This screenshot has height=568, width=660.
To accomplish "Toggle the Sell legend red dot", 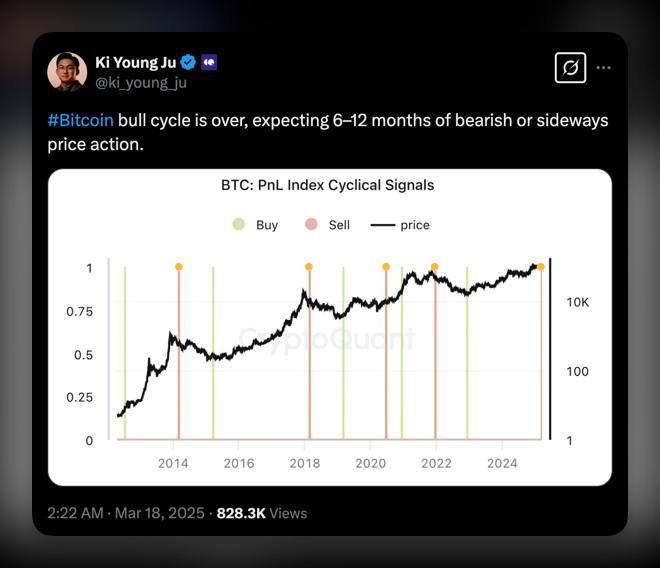I will (x=311, y=224).
